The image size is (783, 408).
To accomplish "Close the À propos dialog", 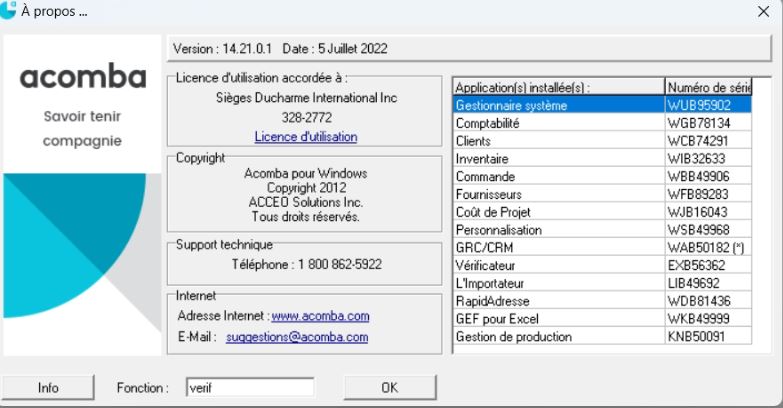I will point(764,11).
